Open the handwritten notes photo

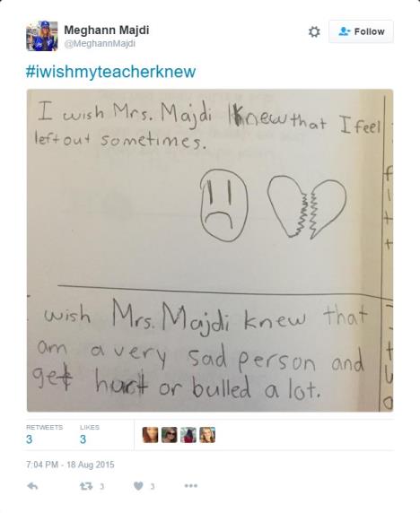[x=210, y=250]
